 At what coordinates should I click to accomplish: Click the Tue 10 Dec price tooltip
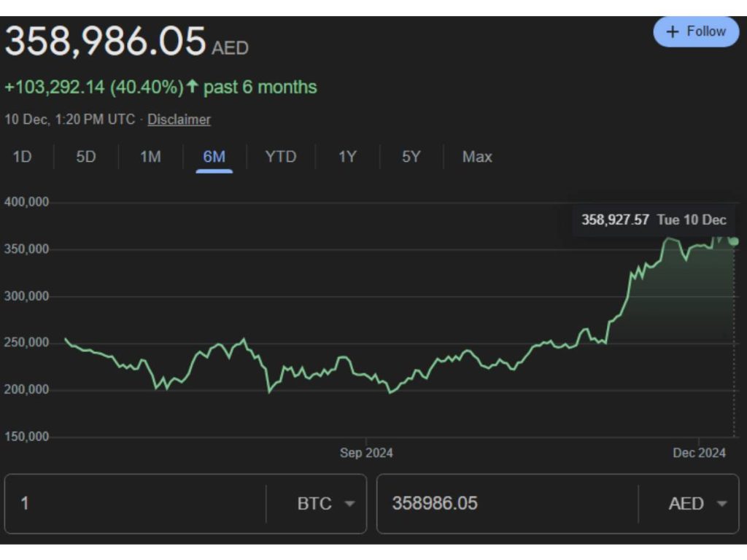click(654, 220)
